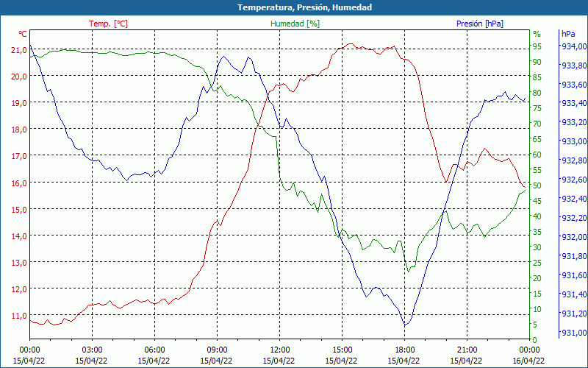588x368 pixels.
Task: Click the 933,80 pressure axis value
Action: coord(573,66)
